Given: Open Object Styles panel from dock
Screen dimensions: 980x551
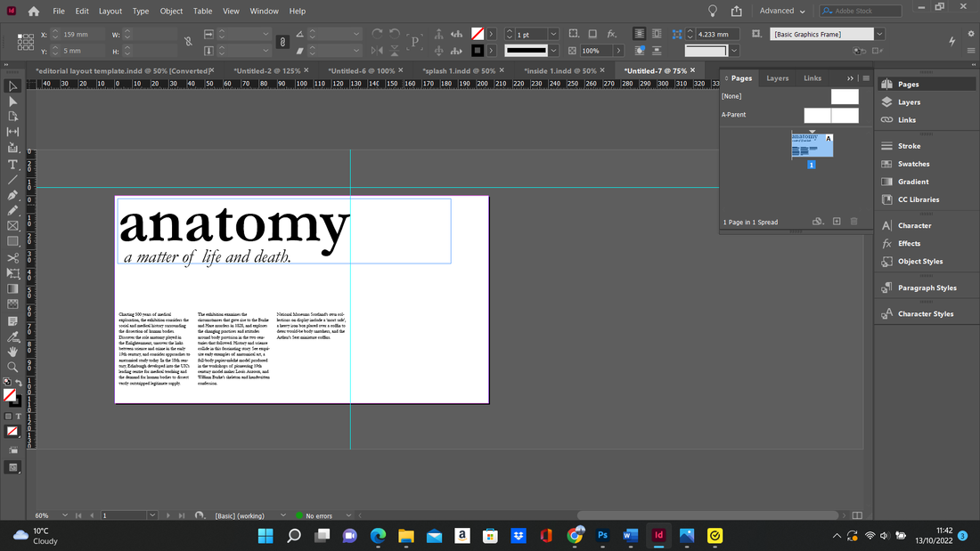Looking at the screenshot, I should 920,261.
